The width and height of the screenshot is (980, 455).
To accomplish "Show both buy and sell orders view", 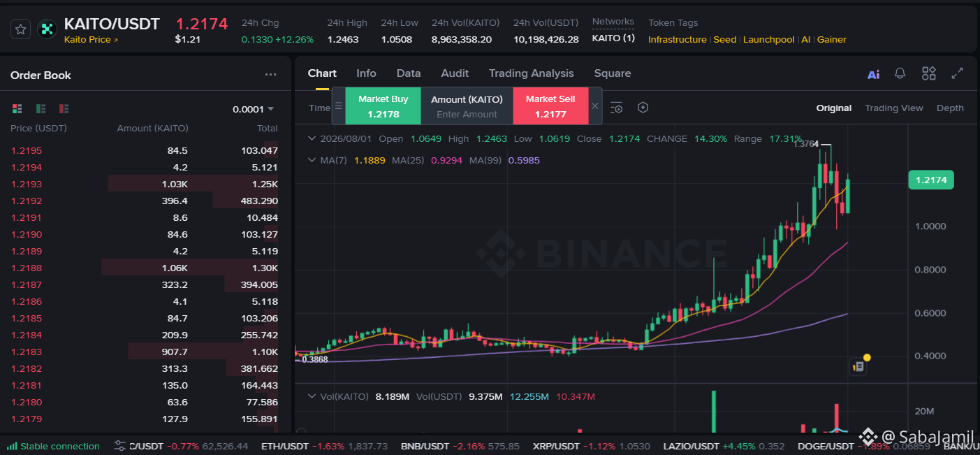I will 17,108.
